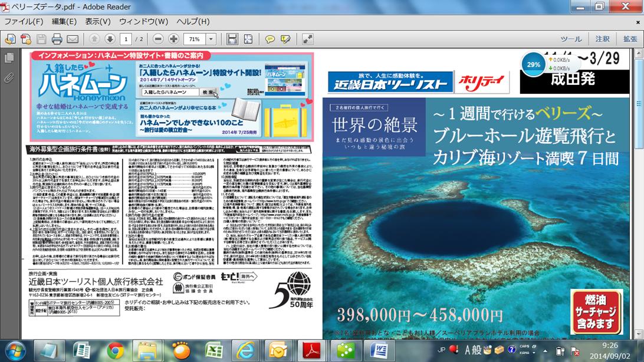This screenshot has width=644, height=362.
Task: Click the grayed save file icon
Action: coord(41,39)
